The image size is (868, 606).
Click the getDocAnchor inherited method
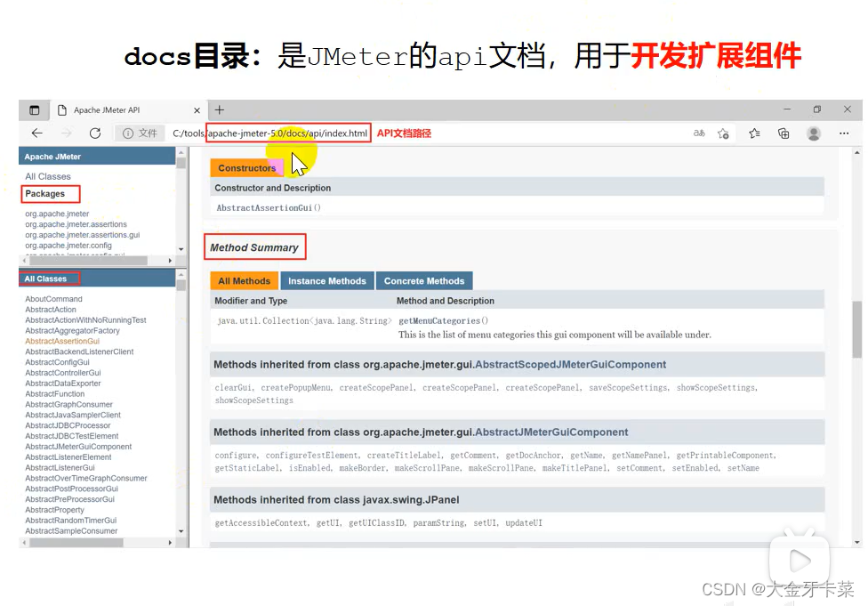coord(533,456)
